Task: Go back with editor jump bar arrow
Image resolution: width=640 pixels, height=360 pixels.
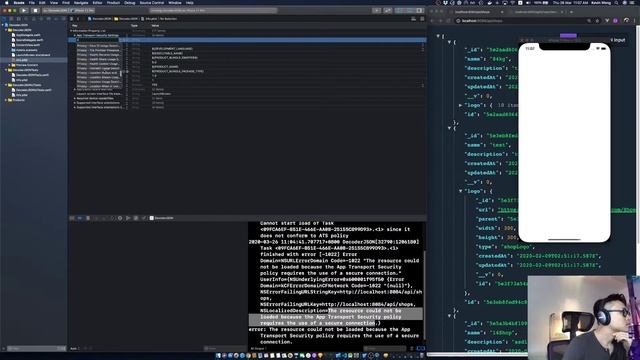Action: pyautogui.click(x=78, y=19)
